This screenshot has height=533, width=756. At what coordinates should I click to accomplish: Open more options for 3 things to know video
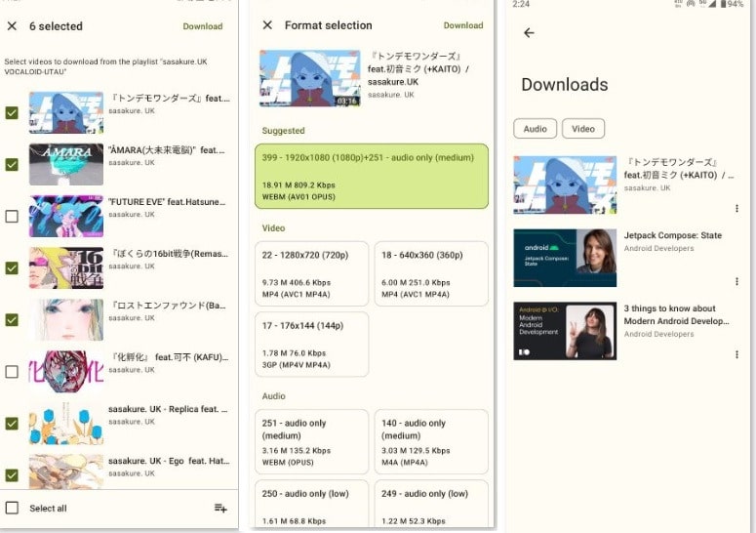(x=736, y=353)
